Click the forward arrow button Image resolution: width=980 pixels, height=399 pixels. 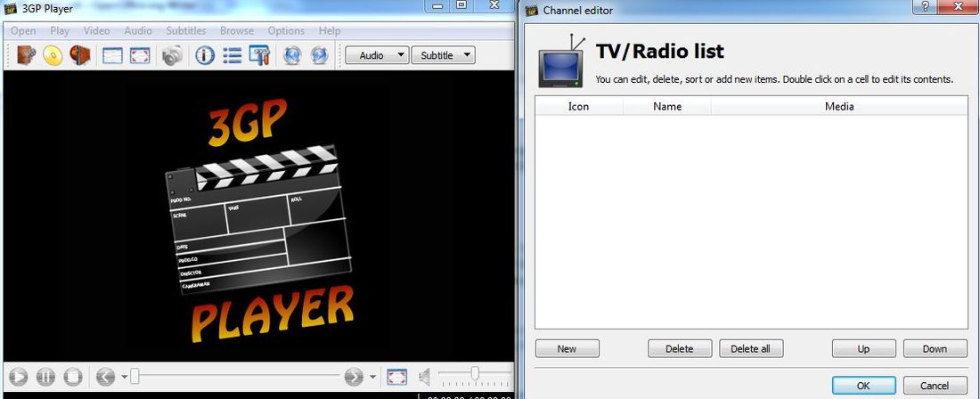[x=354, y=377]
